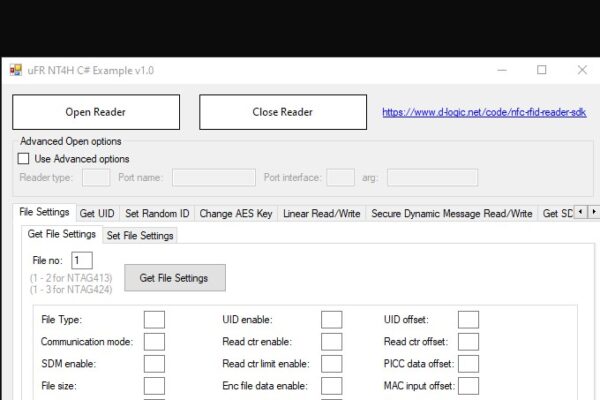The image size is (600, 400).
Task: Select the Secure Dynamic Message Read/Write tab
Action: 452,214
